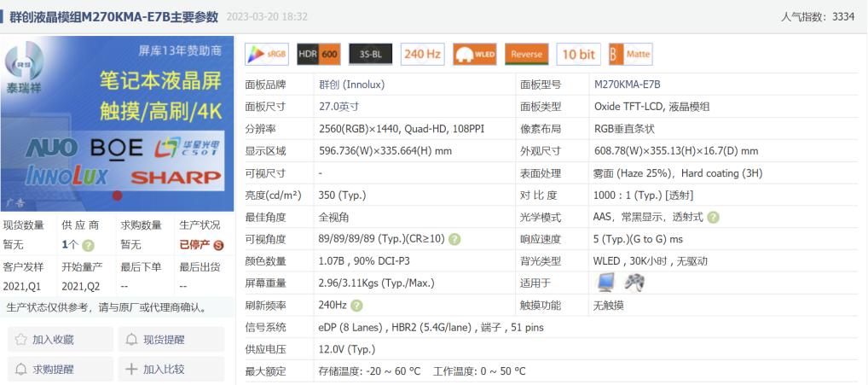The image size is (868, 385).
Task: Click the 无触摸 touch function value
Action: tap(609, 306)
